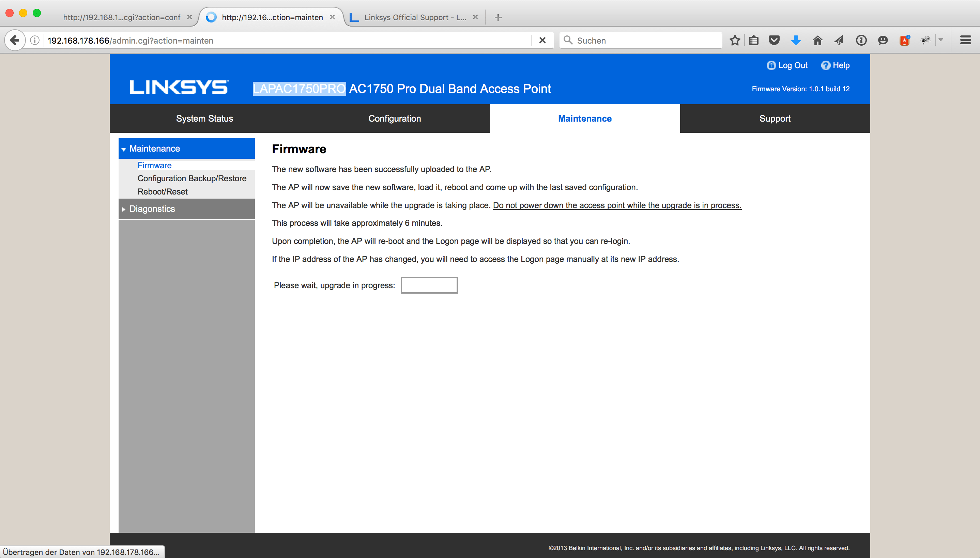Click the Log Out link
Image resolution: width=980 pixels, height=558 pixels.
click(793, 65)
